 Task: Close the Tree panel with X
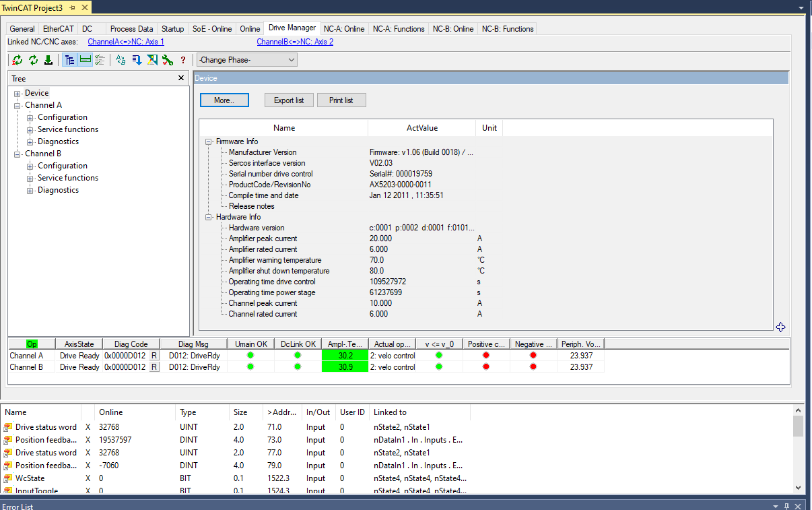180,79
